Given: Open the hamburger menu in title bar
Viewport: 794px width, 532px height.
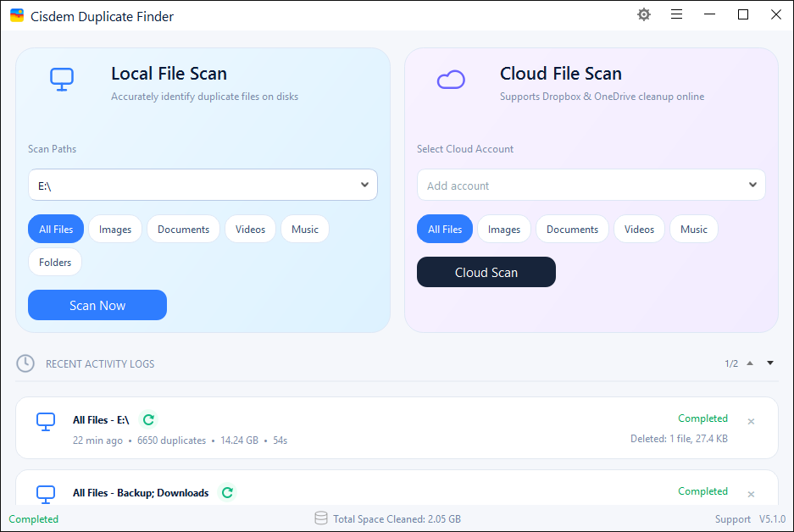Looking at the screenshot, I should click(x=676, y=14).
